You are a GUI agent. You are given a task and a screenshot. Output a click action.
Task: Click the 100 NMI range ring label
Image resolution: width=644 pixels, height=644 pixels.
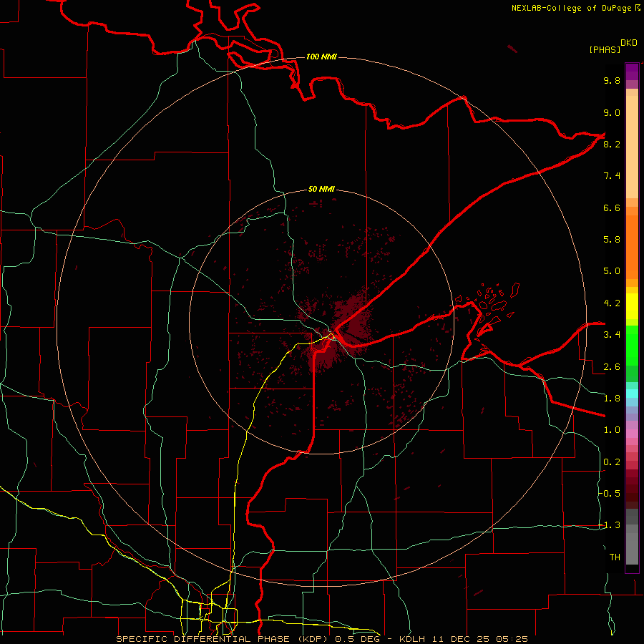[x=321, y=57]
